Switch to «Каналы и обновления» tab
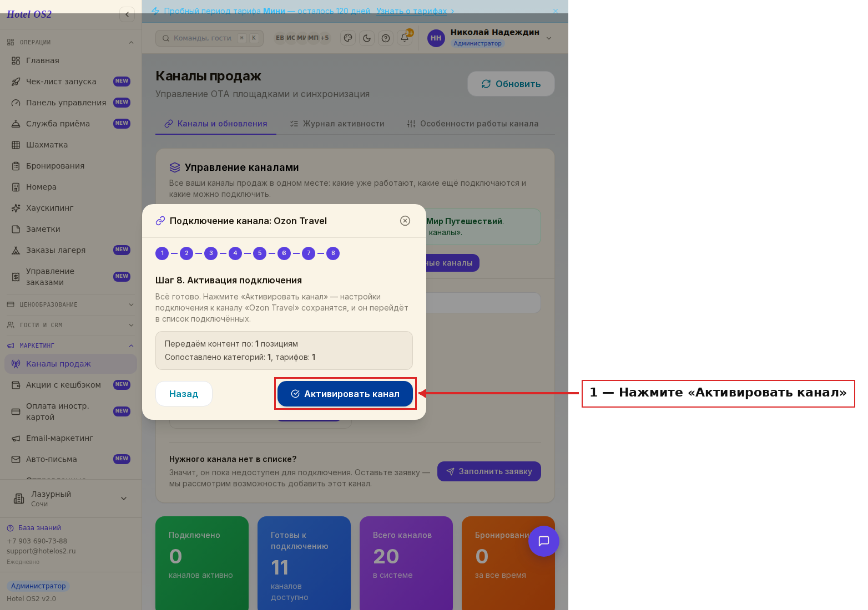This screenshot has height=610, width=868. click(216, 124)
